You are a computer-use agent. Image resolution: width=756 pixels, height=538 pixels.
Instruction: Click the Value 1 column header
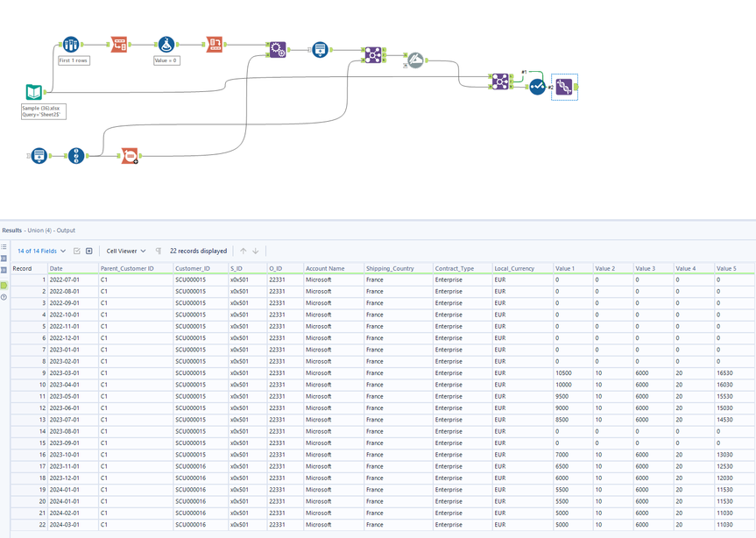click(x=574, y=268)
